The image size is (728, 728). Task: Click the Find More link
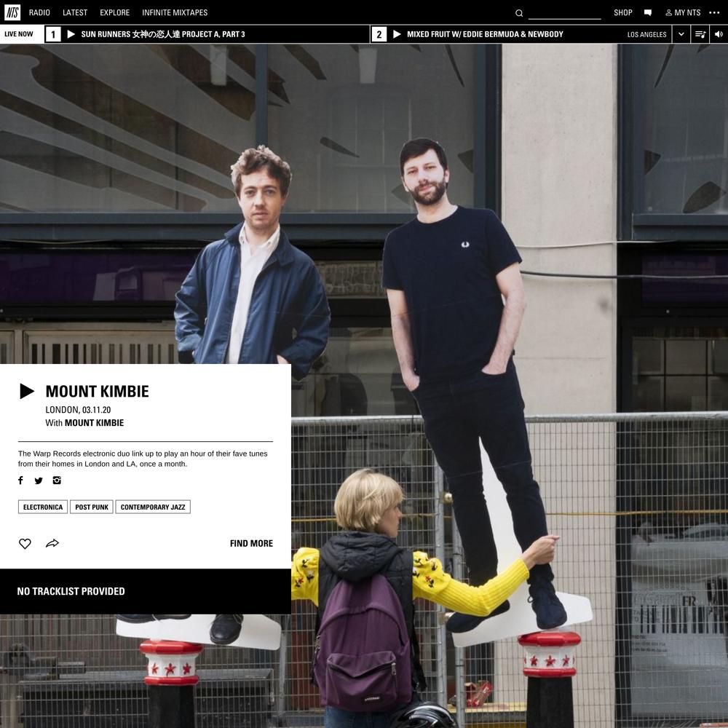tap(251, 544)
